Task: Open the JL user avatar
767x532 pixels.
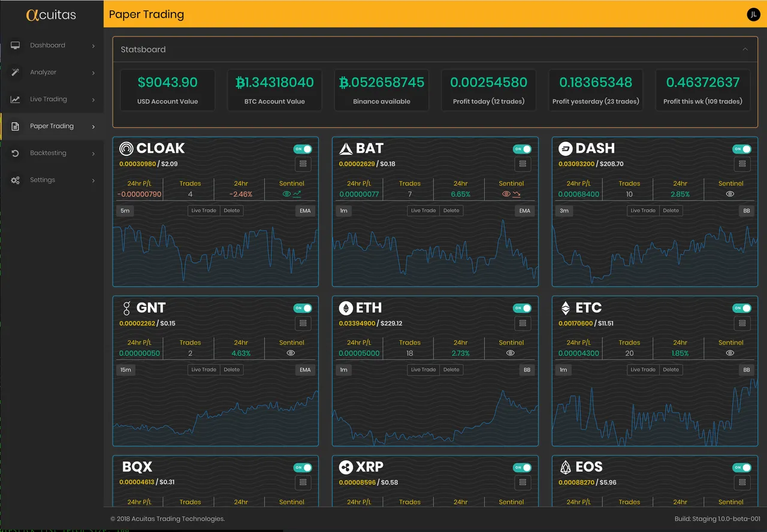Action: tap(753, 14)
